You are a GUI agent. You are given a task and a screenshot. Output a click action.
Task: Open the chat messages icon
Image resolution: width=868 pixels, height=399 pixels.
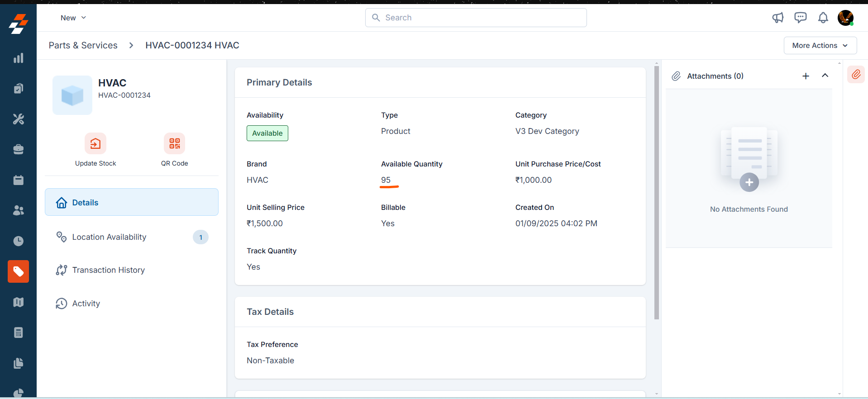click(x=800, y=18)
